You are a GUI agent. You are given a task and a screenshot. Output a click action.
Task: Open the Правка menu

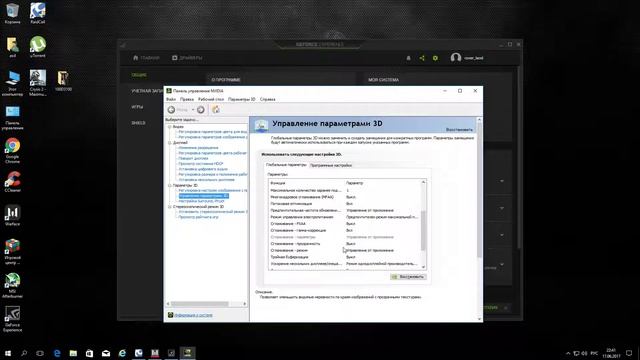(187, 99)
